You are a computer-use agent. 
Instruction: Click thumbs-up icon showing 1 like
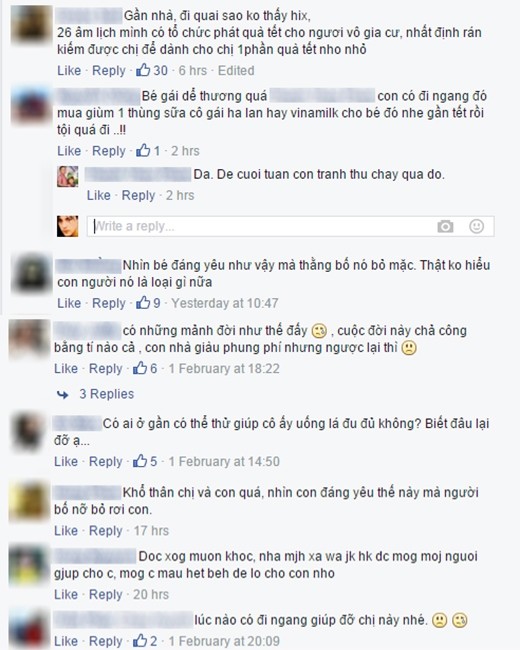tap(143, 150)
